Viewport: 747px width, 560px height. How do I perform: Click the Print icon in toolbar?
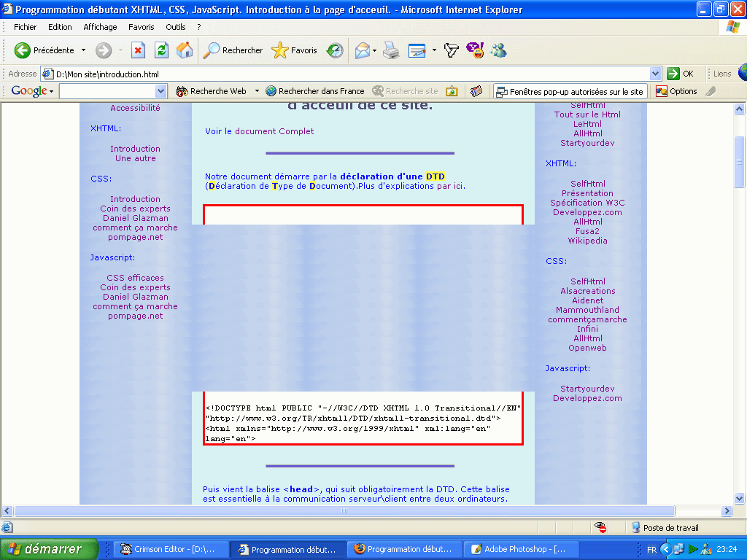tap(391, 50)
